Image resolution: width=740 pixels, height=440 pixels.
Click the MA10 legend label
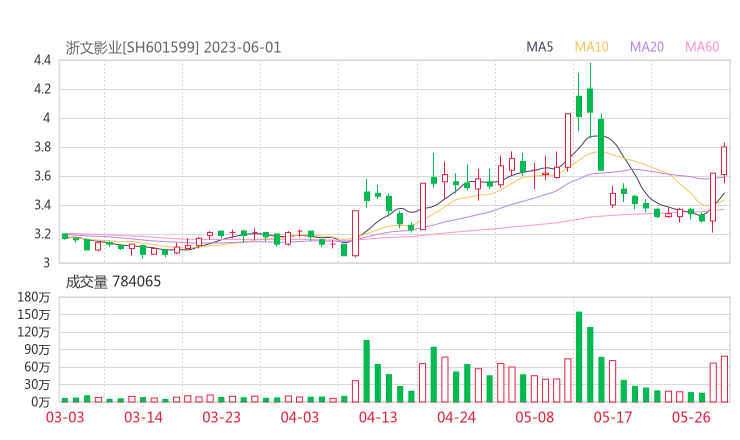[x=591, y=47]
